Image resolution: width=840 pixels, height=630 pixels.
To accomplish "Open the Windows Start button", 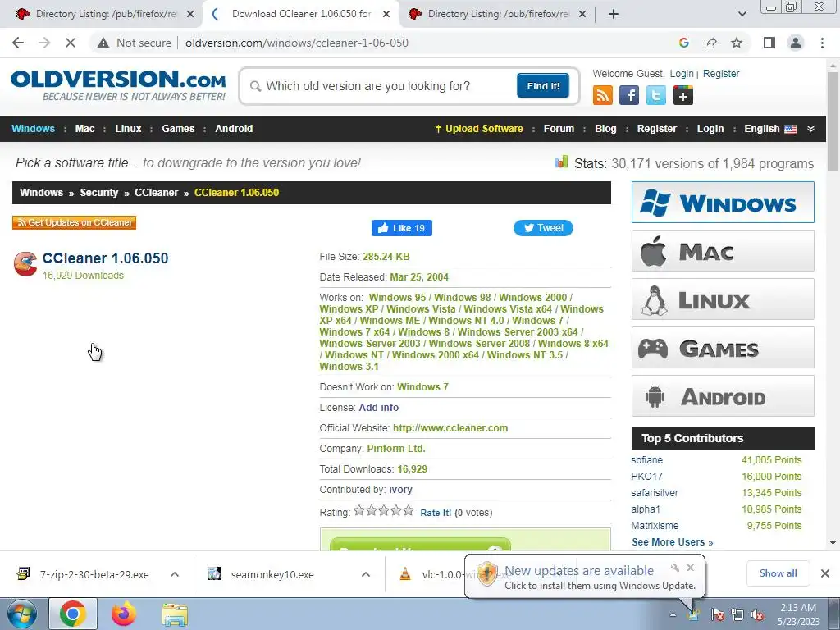I will coord(21,614).
